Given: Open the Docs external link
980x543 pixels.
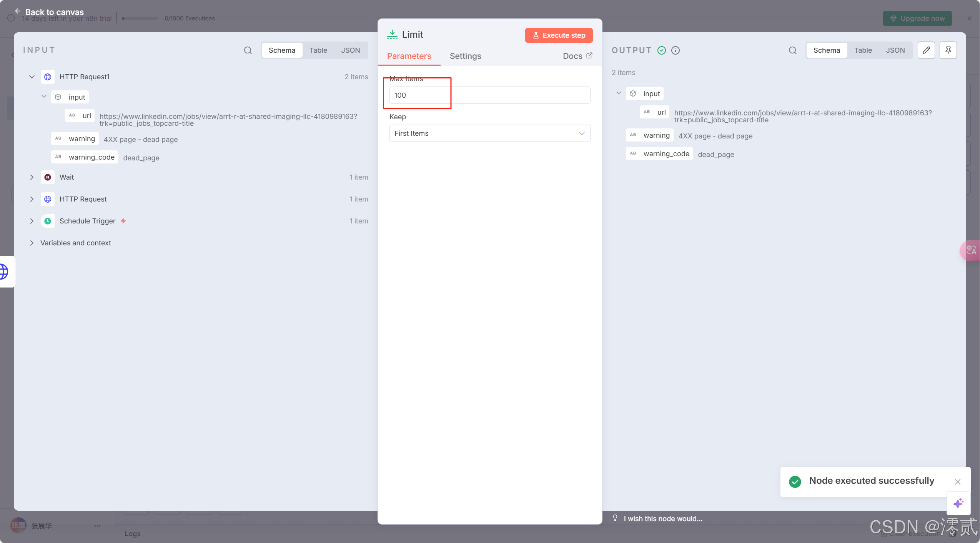Looking at the screenshot, I should (577, 56).
